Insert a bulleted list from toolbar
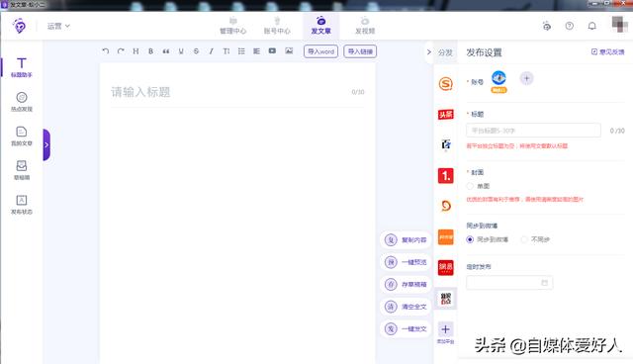 click(241, 51)
